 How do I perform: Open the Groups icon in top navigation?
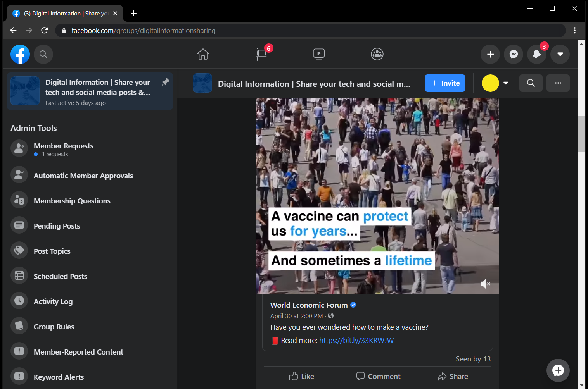[377, 54]
